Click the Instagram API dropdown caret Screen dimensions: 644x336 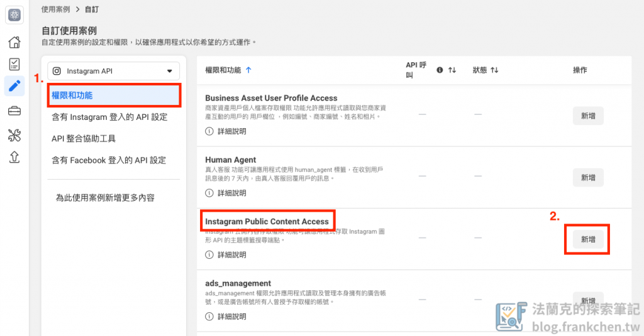[x=170, y=71]
